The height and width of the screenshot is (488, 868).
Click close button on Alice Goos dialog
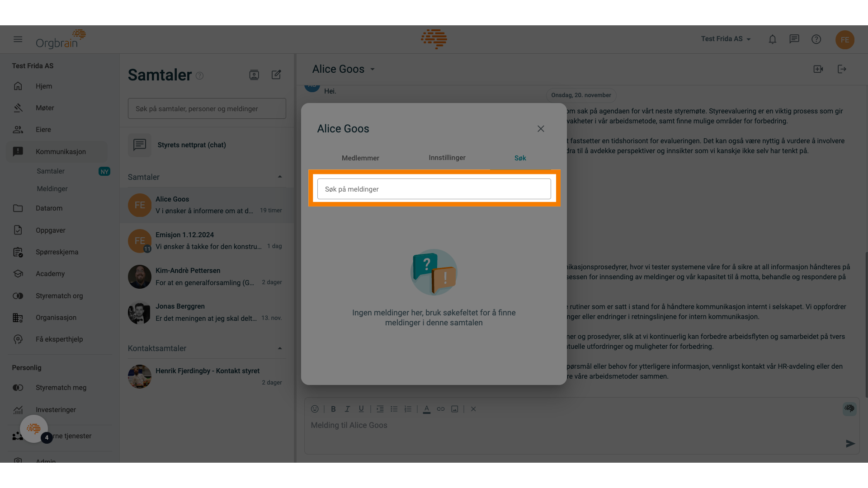click(x=541, y=129)
